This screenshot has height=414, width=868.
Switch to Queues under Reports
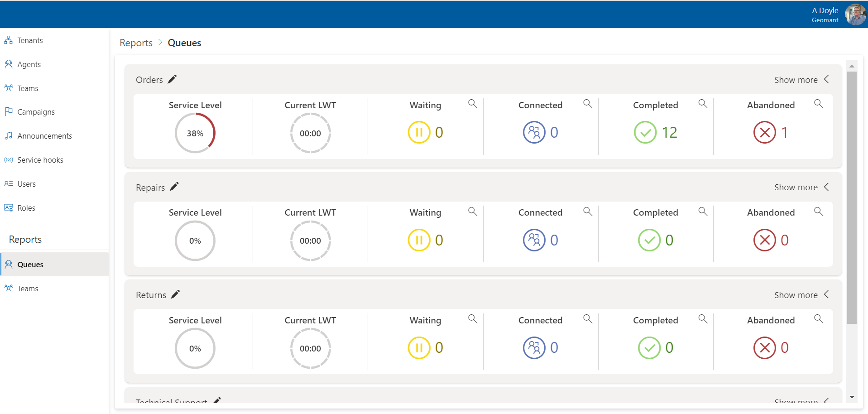[30, 264]
